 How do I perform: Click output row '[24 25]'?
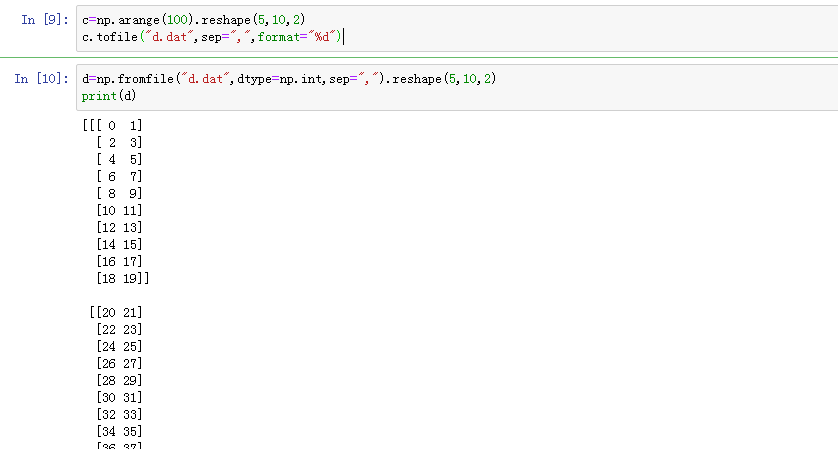coord(119,347)
